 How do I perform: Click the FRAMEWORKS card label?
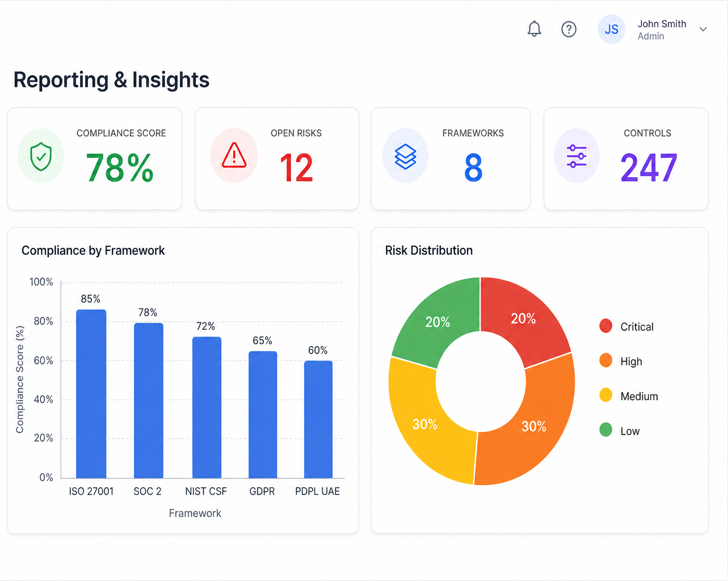click(x=473, y=133)
